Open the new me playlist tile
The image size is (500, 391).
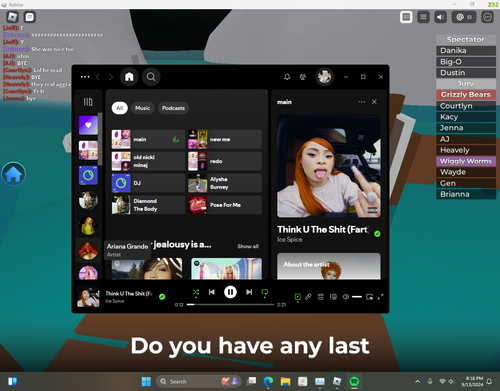[225, 139]
